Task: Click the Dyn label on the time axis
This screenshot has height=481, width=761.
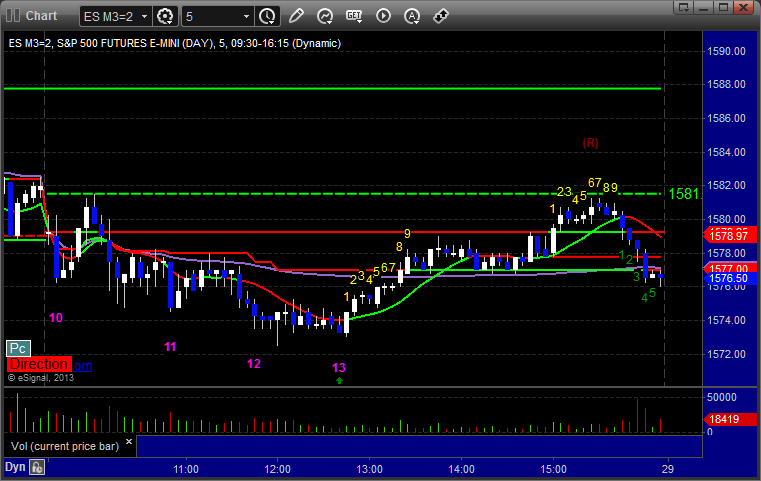Action: tap(15, 467)
